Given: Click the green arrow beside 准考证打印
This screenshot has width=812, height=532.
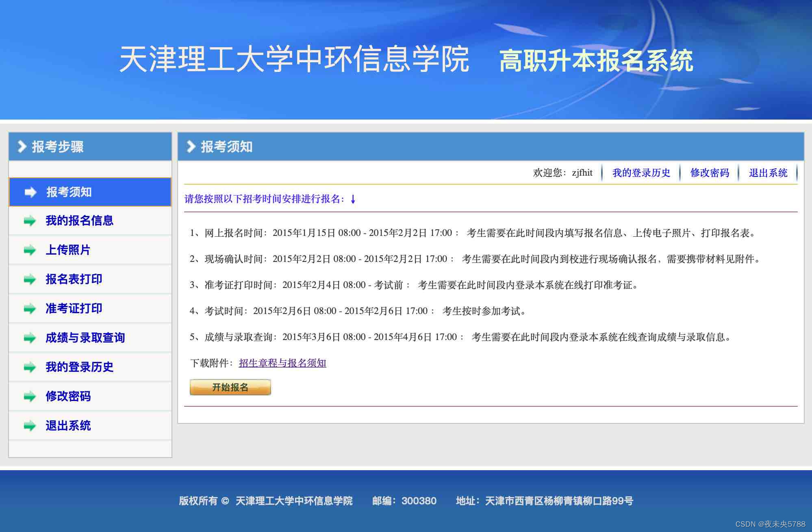Looking at the screenshot, I should pyautogui.click(x=30, y=309).
